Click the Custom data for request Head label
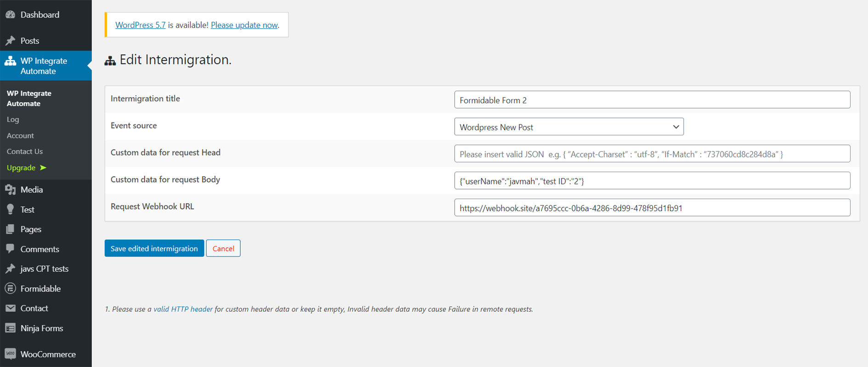 click(165, 153)
